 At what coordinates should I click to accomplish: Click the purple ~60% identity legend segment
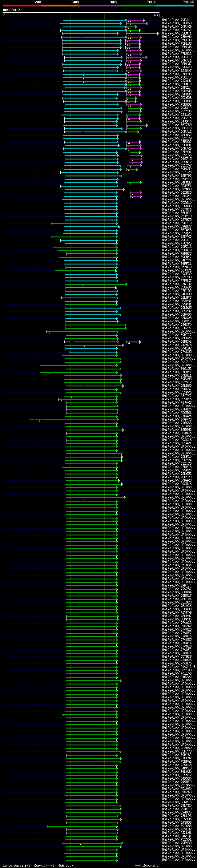98,6
